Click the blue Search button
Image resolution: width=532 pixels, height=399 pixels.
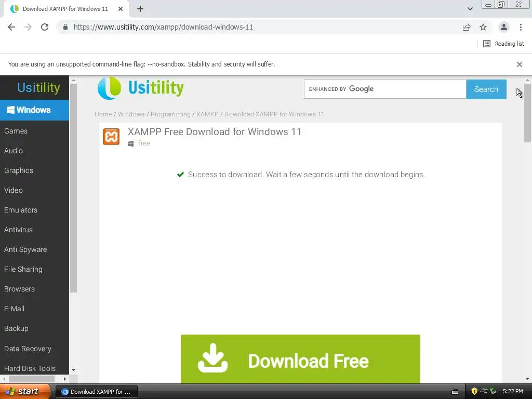[486, 89]
